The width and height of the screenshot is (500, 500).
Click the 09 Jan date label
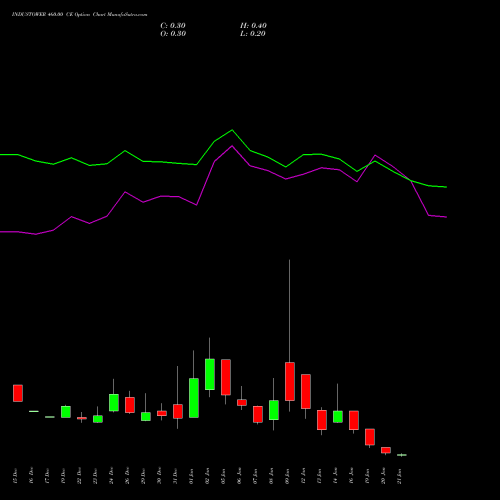click(x=287, y=476)
